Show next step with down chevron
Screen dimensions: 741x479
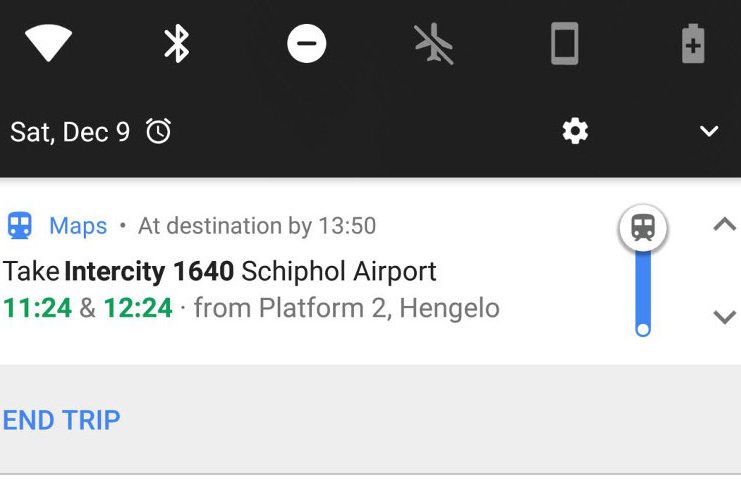click(724, 317)
